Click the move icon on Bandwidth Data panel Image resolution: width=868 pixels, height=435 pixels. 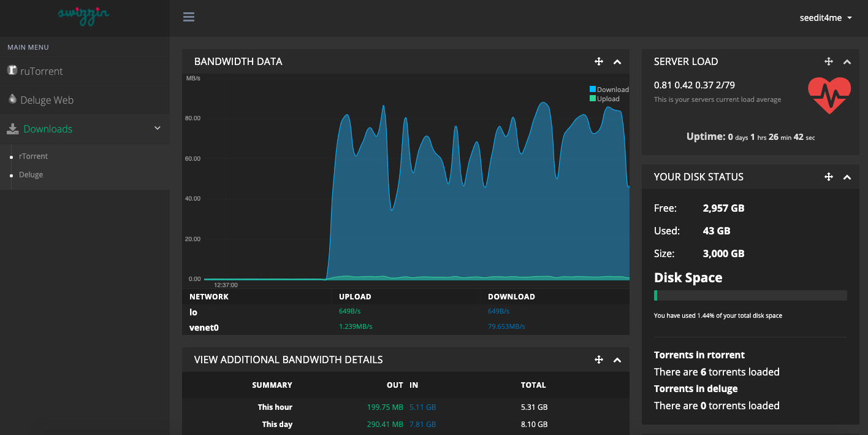[x=599, y=61]
